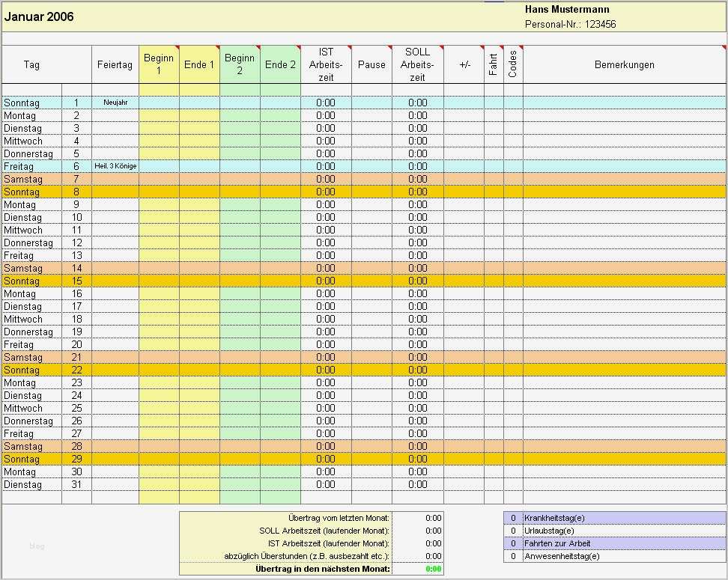Click the red comment indicator on "Beginn 1" header
Screen dimensions: 728x580
pyautogui.click(x=178, y=48)
